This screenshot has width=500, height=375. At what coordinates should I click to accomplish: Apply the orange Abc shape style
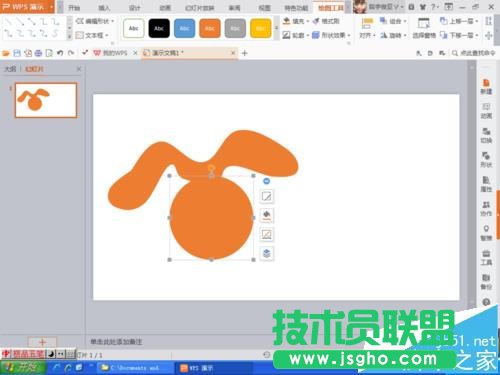pyautogui.click(x=210, y=28)
